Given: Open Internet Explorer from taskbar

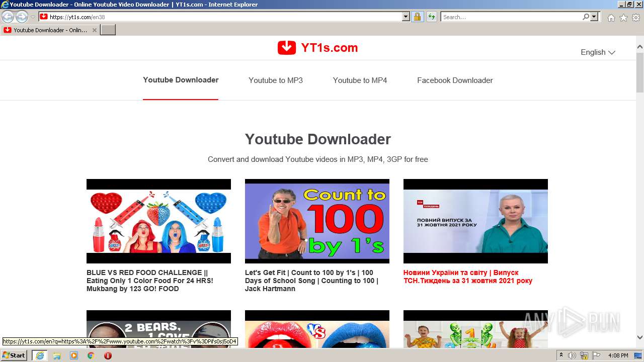Looking at the screenshot, I should pyautogui.click(x=40, y=355).
